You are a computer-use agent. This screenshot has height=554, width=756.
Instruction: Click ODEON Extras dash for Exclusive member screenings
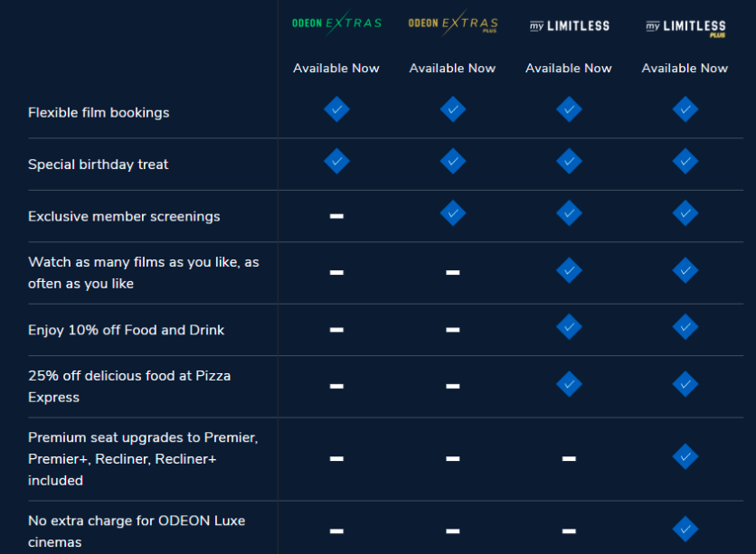pyautogui.click(x=336, y=216)
